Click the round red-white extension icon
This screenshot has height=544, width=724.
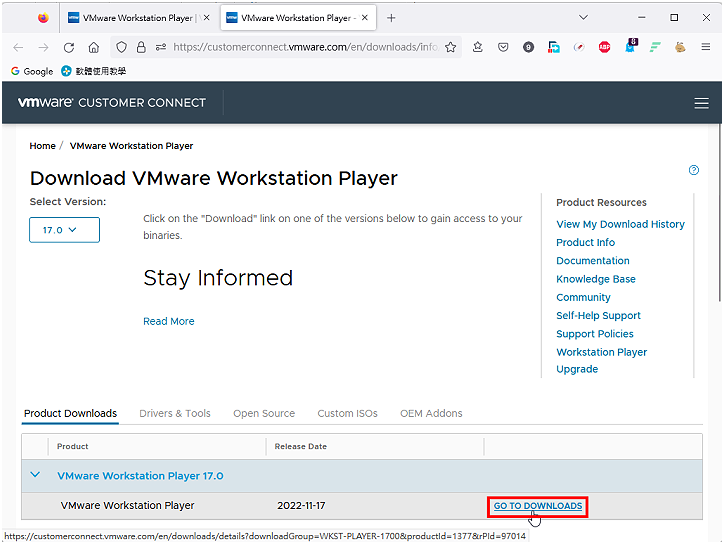(579, 47)
